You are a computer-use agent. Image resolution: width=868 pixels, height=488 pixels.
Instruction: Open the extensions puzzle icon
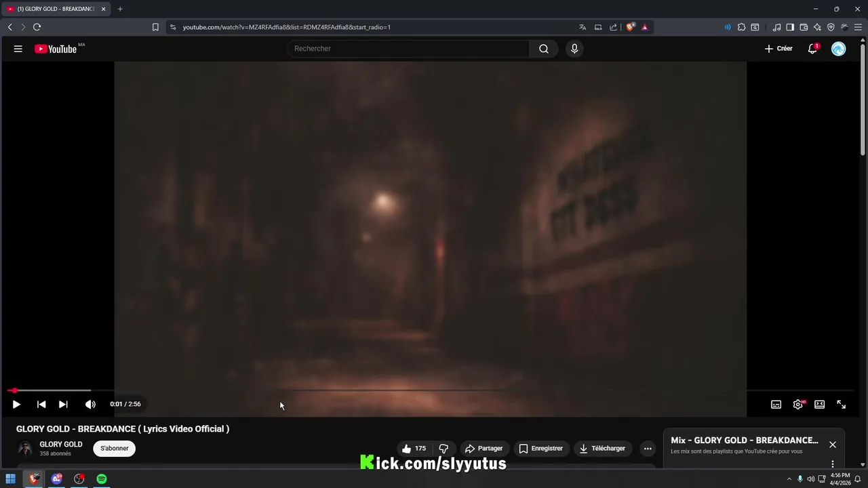pos(741,27)
